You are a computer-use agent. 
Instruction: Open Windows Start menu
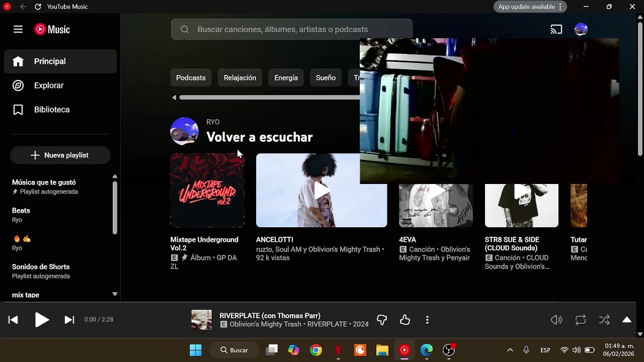[195, 350]
